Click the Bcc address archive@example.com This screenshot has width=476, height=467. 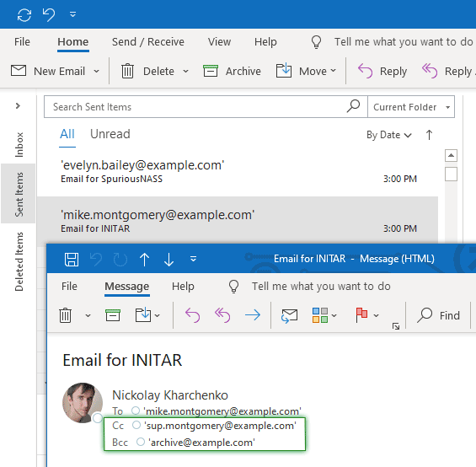click(x=201, y=443)
